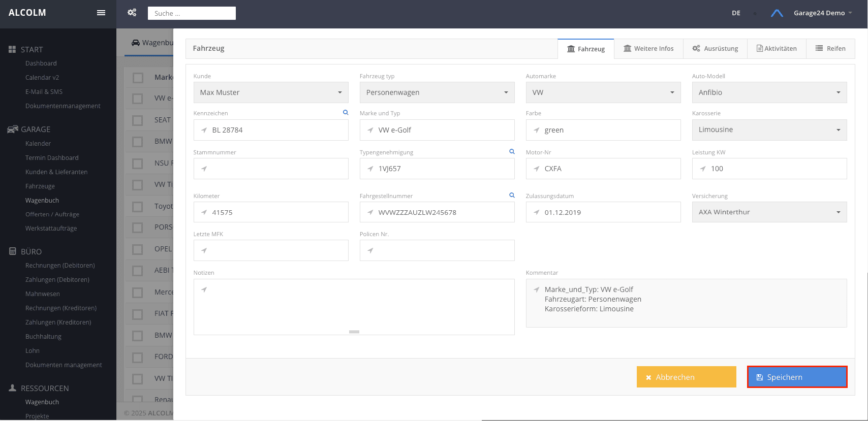This screenshot has width=868, height=421.
Task: Click the search icon beside Kennzeichen
Action: click(346, 112)
